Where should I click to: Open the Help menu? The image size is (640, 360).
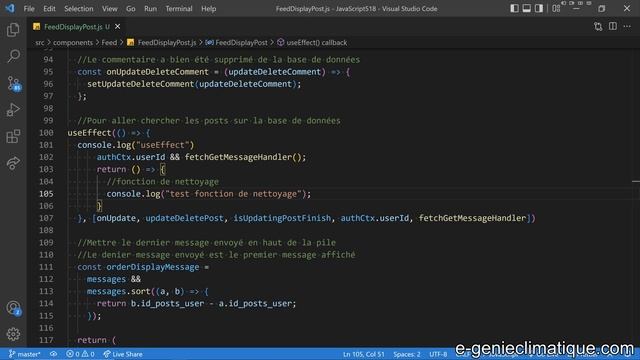coord(209,9)
